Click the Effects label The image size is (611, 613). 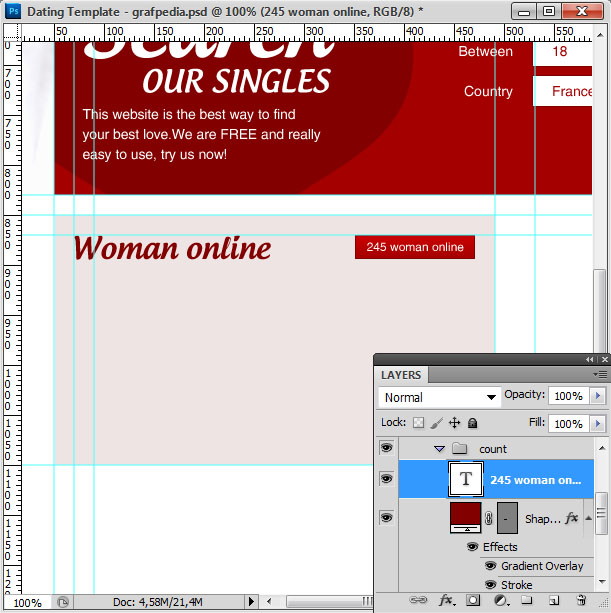click(x=500, y=547)
